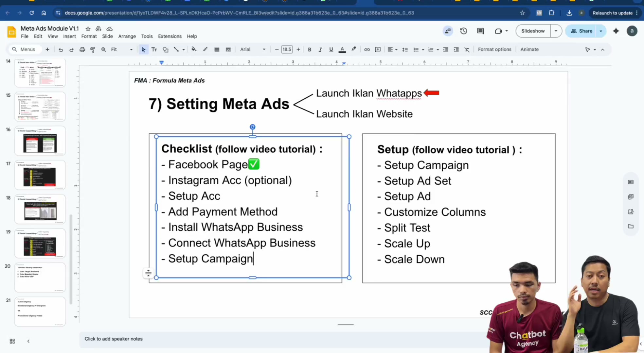Click the Share button

coord(582,31)
